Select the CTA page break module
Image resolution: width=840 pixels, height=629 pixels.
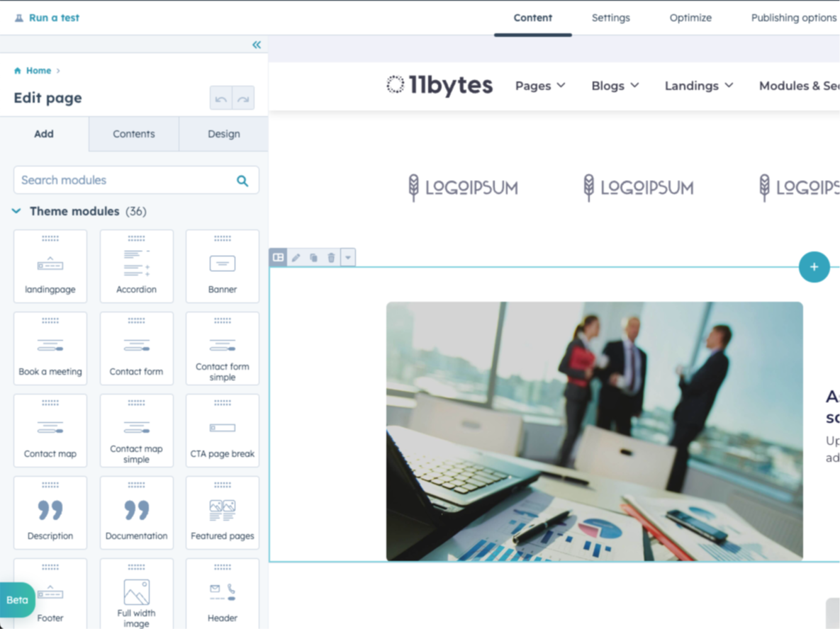click(x=223, y=431)
